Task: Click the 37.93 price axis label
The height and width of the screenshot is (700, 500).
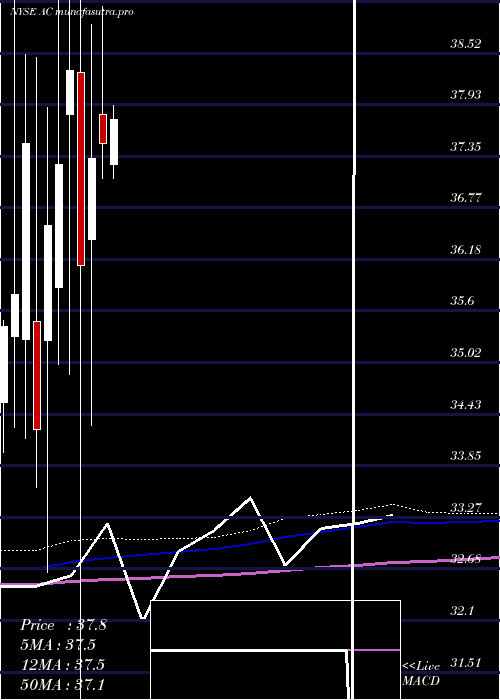Action: click(x=466, y=95)
